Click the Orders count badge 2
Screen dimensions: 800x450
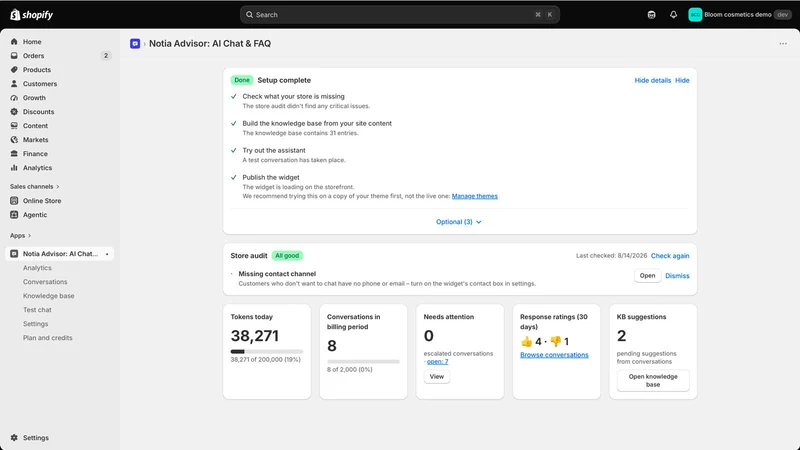106,56
